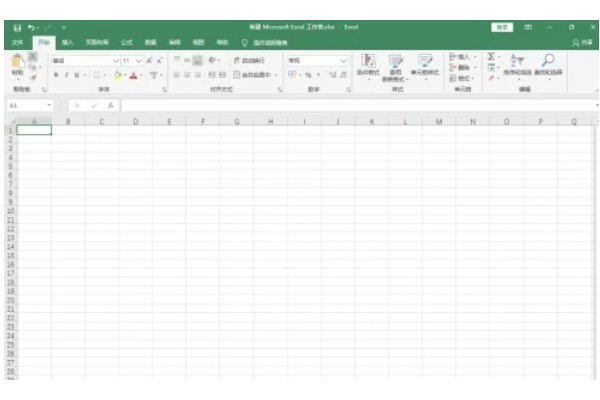Toggle Wrap Text option
Image resolution: width=600 pixels, height=400 pixels.
[x=249, y=60]
